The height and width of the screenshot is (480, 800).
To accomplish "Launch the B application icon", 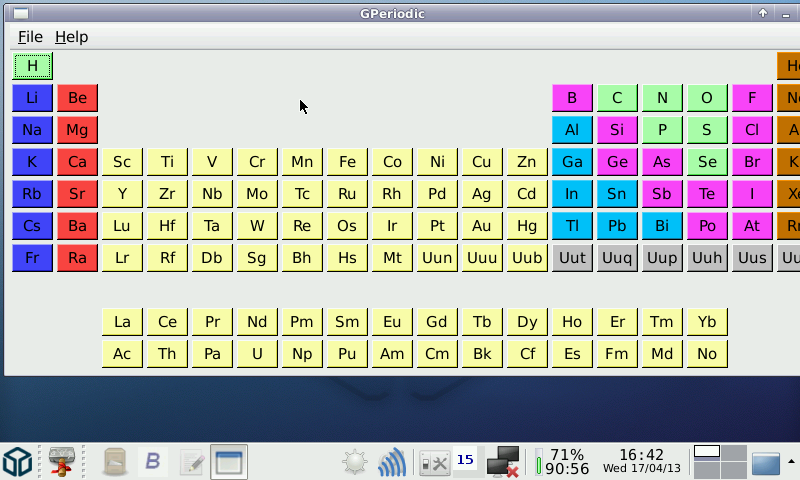I will 153,462.
